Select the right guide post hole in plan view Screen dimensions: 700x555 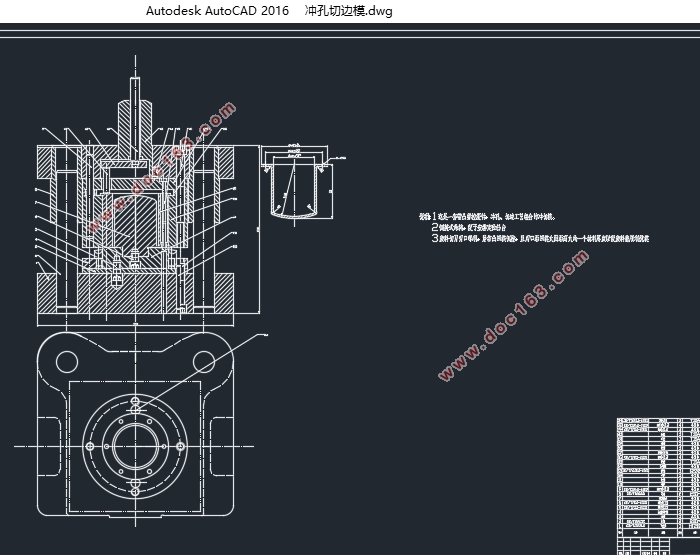(x=204, y=361)
